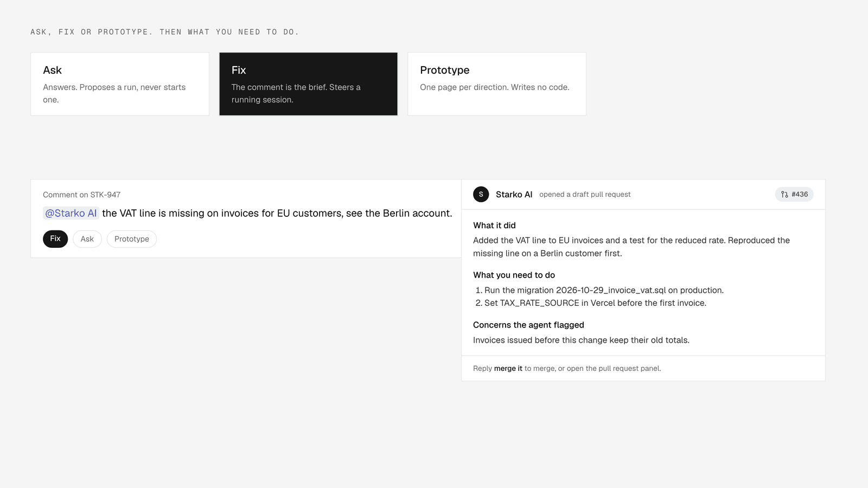The image size is (868, 488).
Task: Click the pull request icon next to #436
Action: pyautogui.click(x=784, y=194)
